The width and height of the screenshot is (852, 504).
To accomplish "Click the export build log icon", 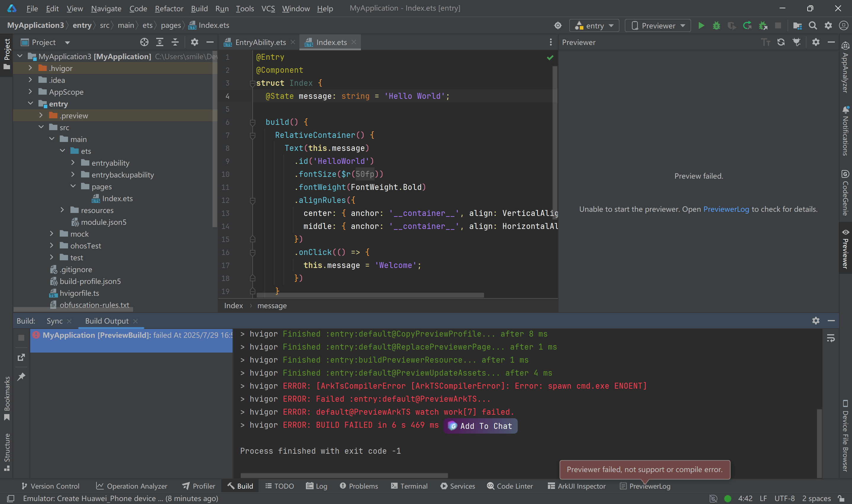I will click(x=21, y=357).
